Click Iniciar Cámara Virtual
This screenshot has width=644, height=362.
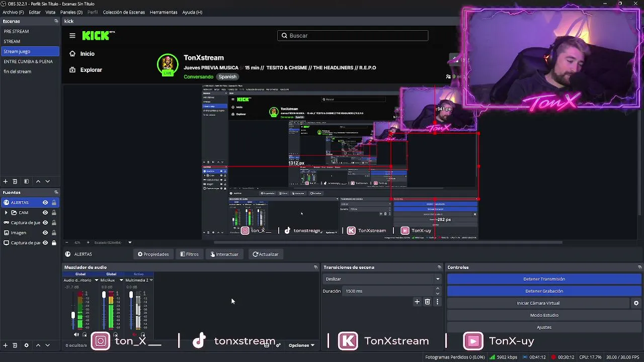pyautogui.click(x=538, y=303)
